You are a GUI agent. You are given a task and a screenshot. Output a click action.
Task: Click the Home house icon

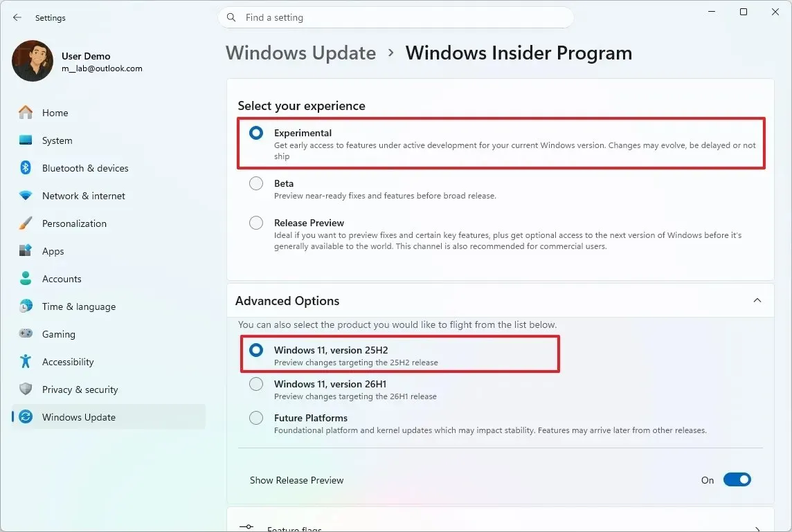tap(25, 112)
